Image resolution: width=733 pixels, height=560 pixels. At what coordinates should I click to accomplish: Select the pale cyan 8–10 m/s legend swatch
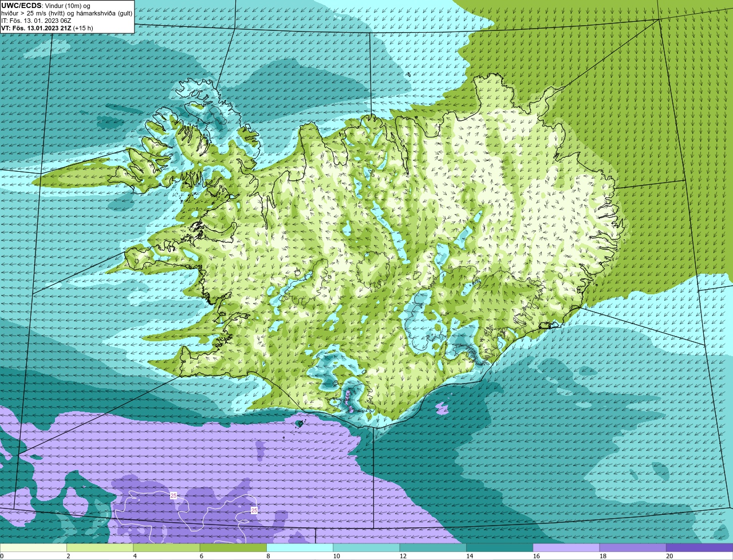pyautogui.click(x=300, y=547)
